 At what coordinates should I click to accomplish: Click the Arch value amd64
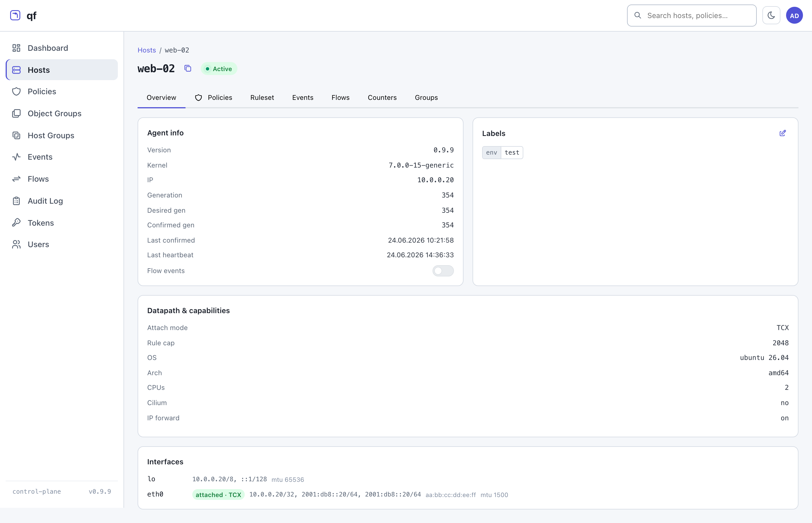[x=778, y=373]
